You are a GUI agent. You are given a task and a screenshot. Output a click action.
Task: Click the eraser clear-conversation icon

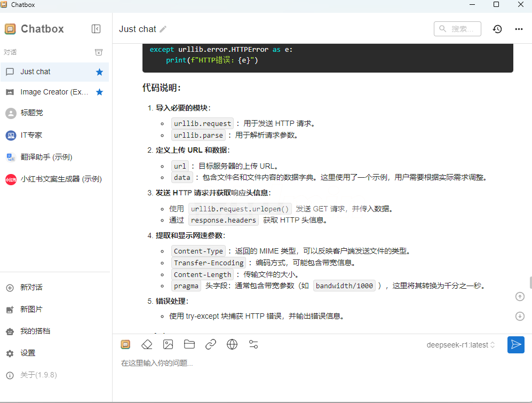(147, 344)
